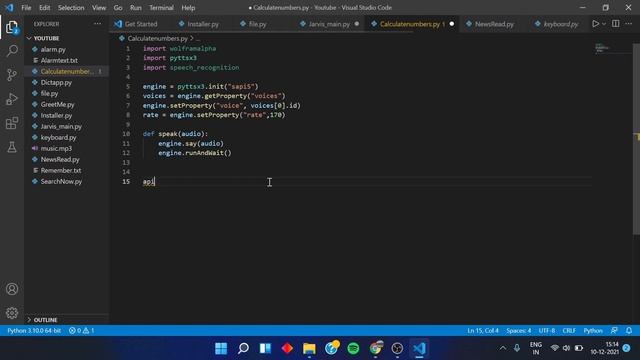640x360 pixels.
Task: Open the View menu
Action: 99,8
